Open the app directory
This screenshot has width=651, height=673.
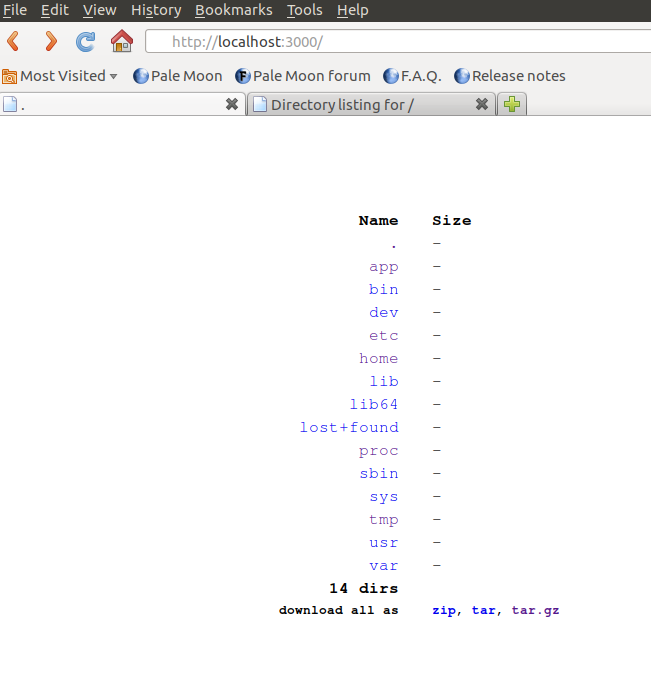pyautogui.click(x=384, y=267)
